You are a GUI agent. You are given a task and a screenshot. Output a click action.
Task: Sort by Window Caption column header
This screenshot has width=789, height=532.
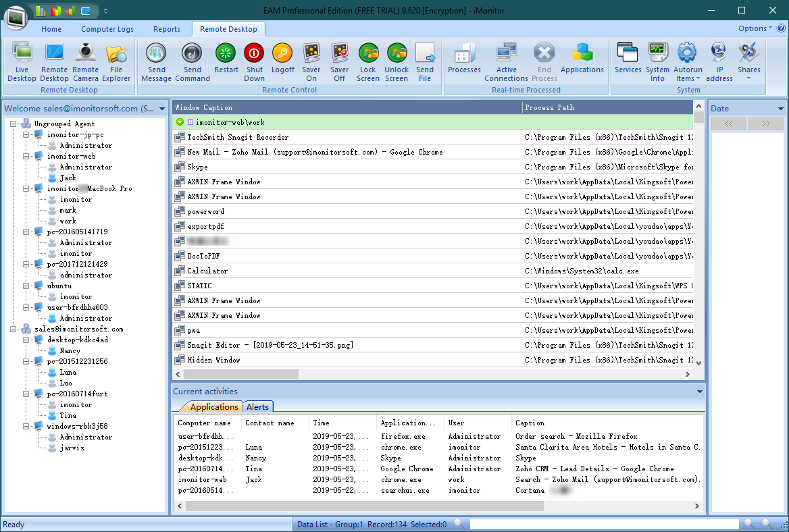coord(347,107)
